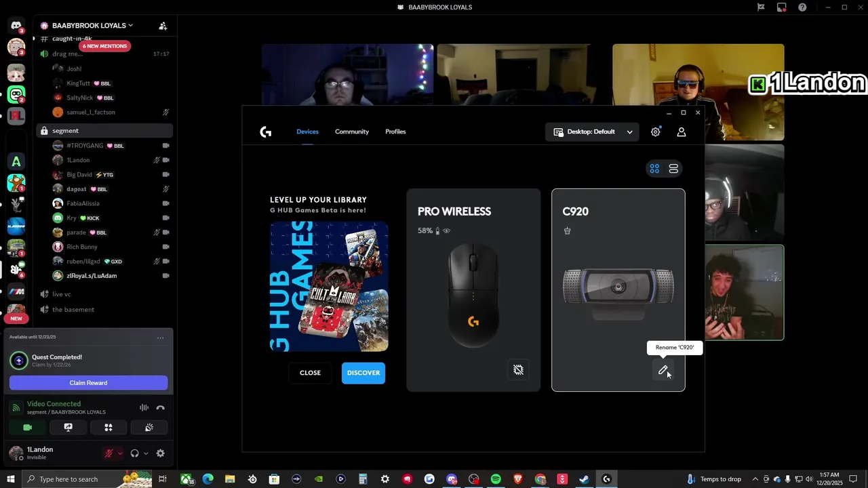Open the segment voice channel
Image resolution: width=868 pixels, height=488 pixels.
coord(104,131)
